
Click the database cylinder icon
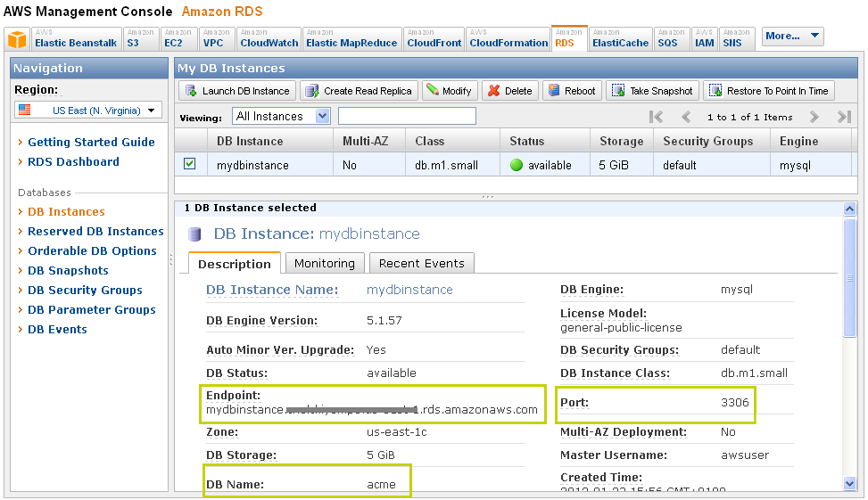194,234
